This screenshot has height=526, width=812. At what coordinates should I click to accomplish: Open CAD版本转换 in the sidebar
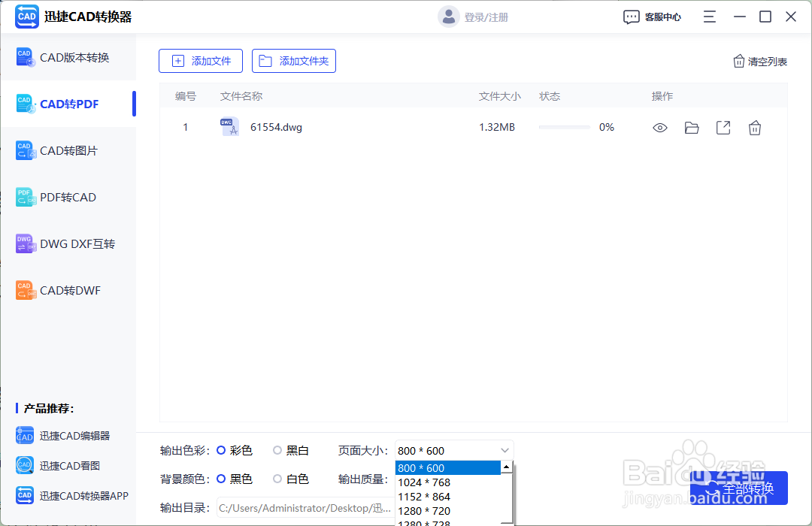(68, 57)
